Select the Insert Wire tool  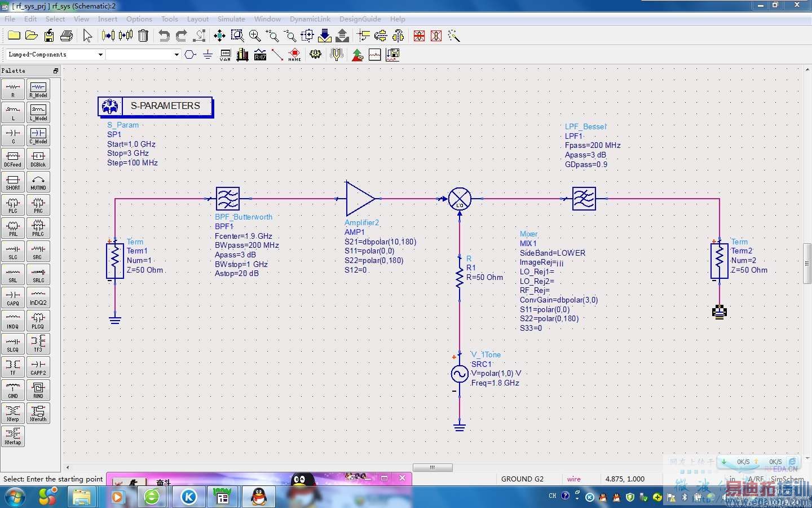pyautogui.click(x=277, y=55)
